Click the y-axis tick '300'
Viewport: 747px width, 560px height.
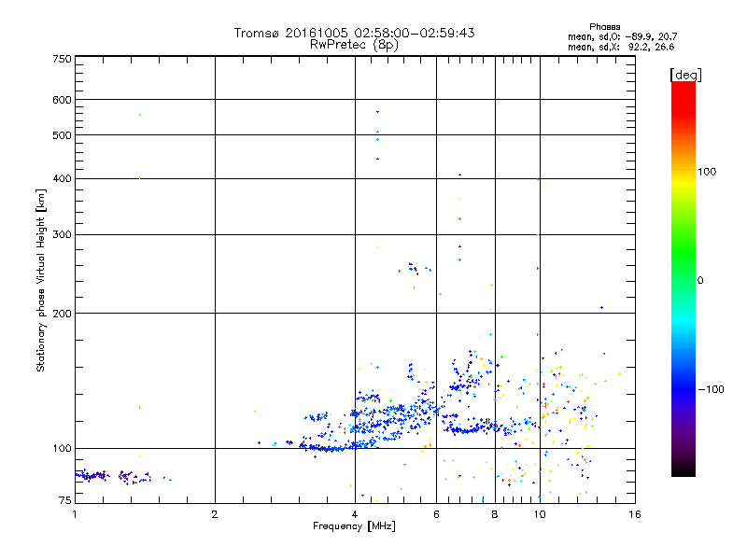[x=63, y=235]
